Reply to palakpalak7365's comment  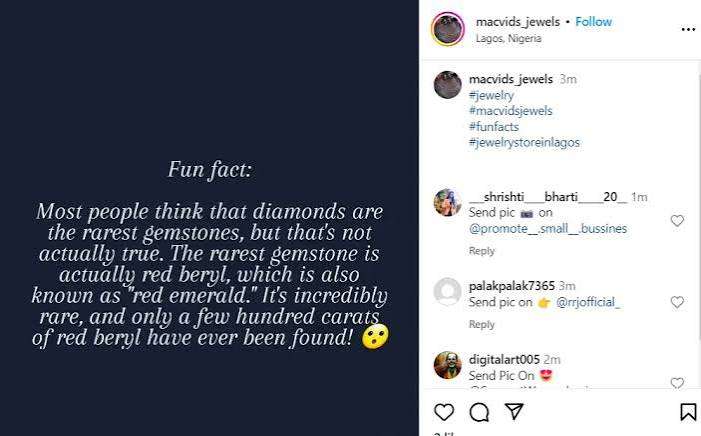point(481,324)
